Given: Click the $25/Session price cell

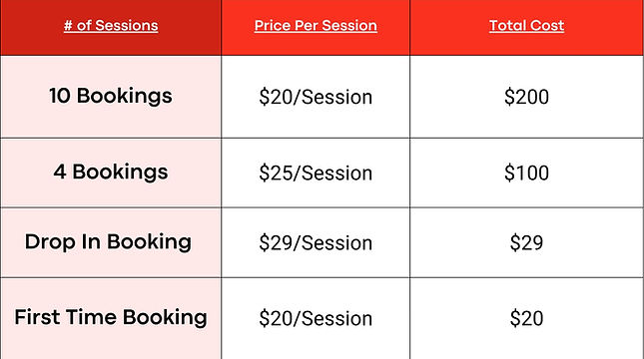Looking at the screenshot, I should tap(316, 174).
